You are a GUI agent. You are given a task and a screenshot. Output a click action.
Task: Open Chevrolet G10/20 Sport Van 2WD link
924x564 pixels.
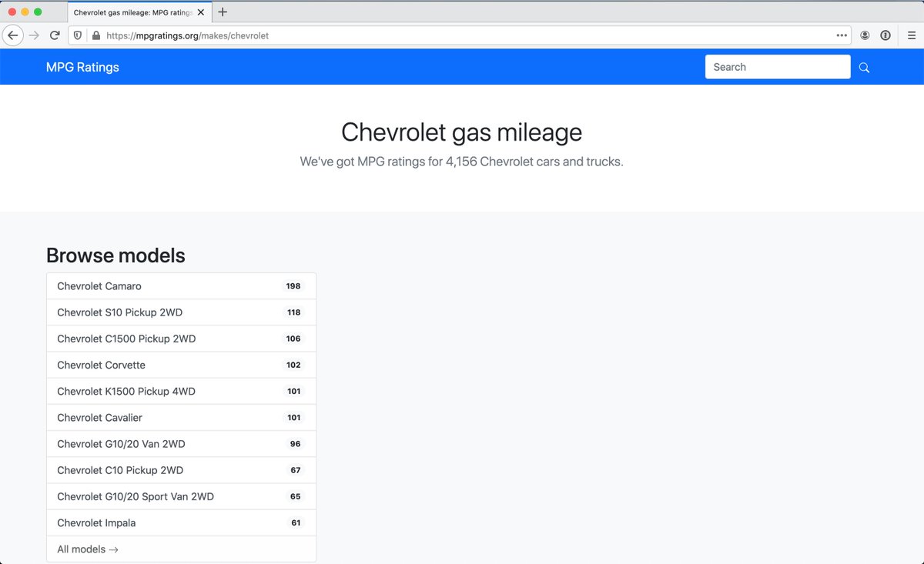(x=181, y=496)
